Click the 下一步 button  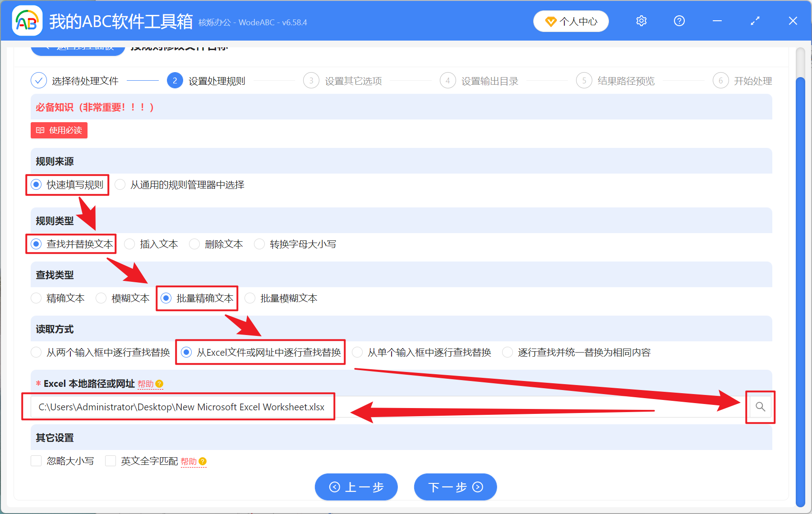(x=455, y=487)
